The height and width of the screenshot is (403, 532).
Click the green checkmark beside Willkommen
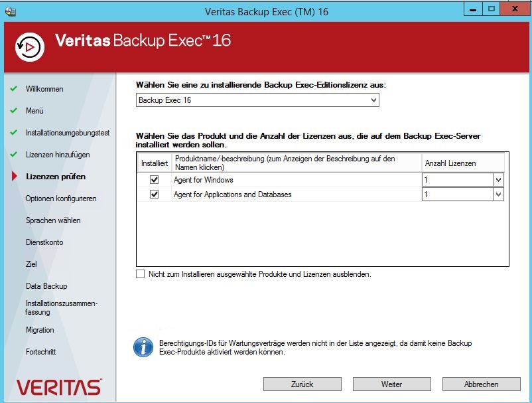(13, 89)
